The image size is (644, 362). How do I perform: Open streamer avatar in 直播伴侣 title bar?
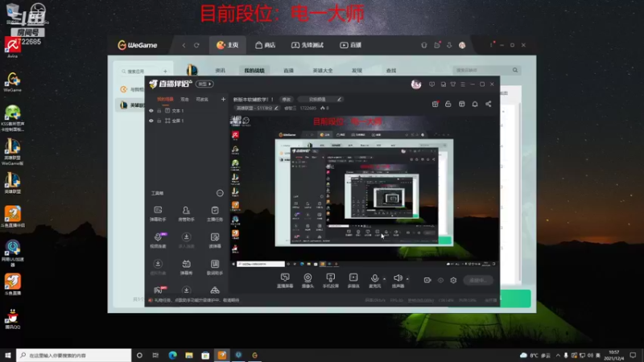coord(416,84)
